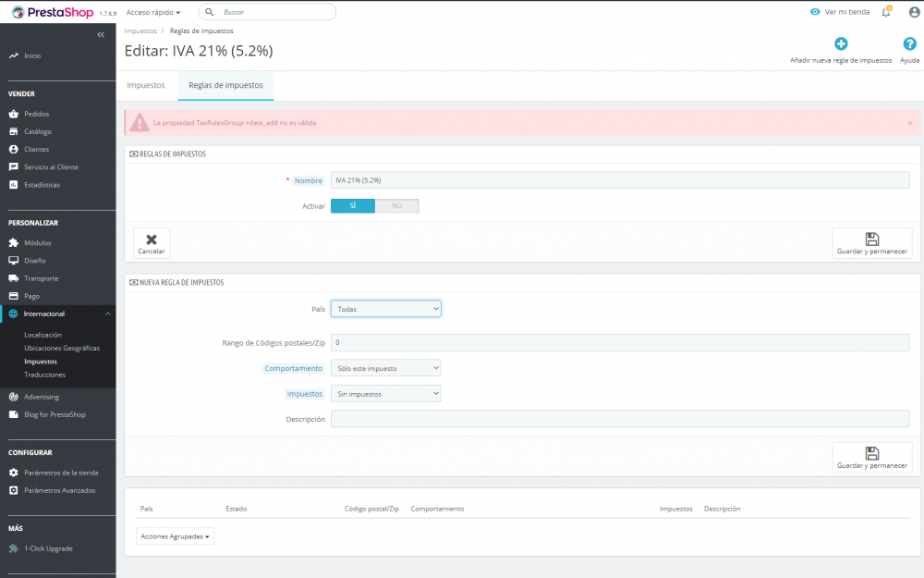924x578 pixels.
Task: Click the Internacional globe icon
Action: coord(14,314)
